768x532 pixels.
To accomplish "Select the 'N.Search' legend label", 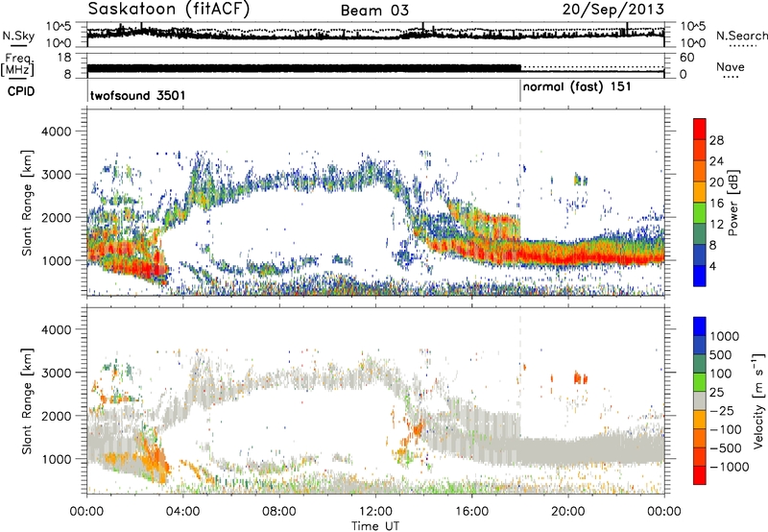I will pos(741,36).
